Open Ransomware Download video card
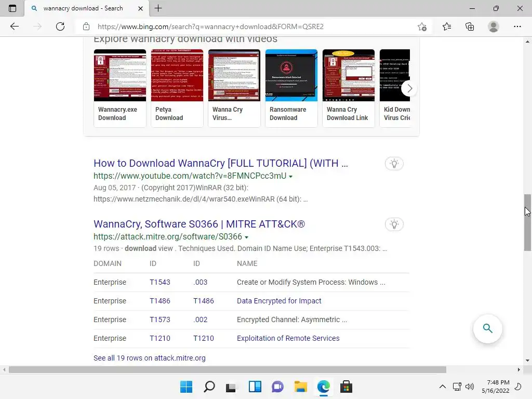 point(291,88)
